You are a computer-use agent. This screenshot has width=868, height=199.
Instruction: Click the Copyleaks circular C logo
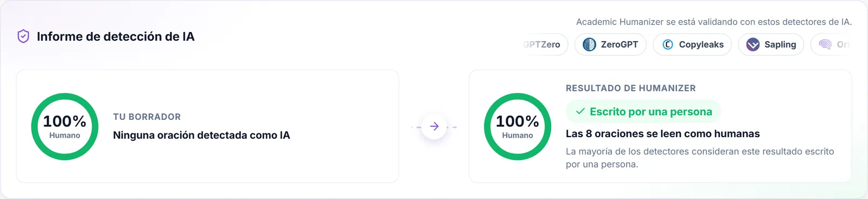tap(668, 44)
